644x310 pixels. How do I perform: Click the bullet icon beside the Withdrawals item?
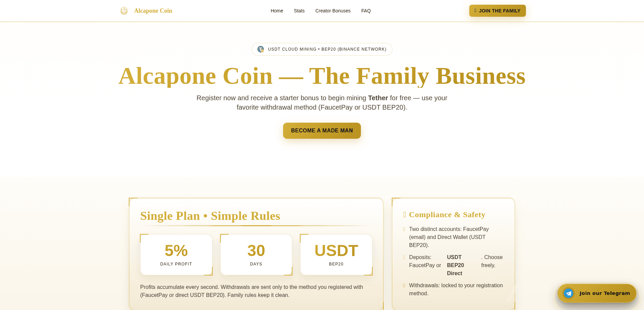[x=404, y=286]
